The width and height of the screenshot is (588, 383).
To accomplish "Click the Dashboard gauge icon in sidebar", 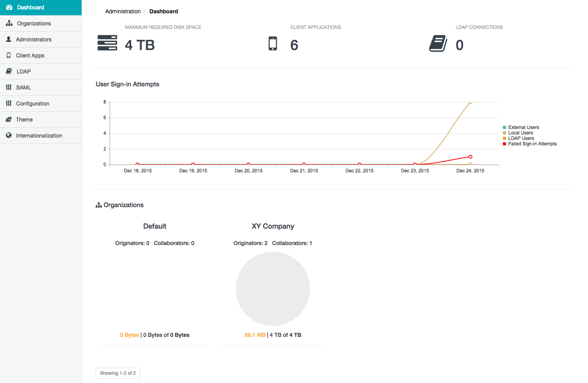I will tap(9, 7).
